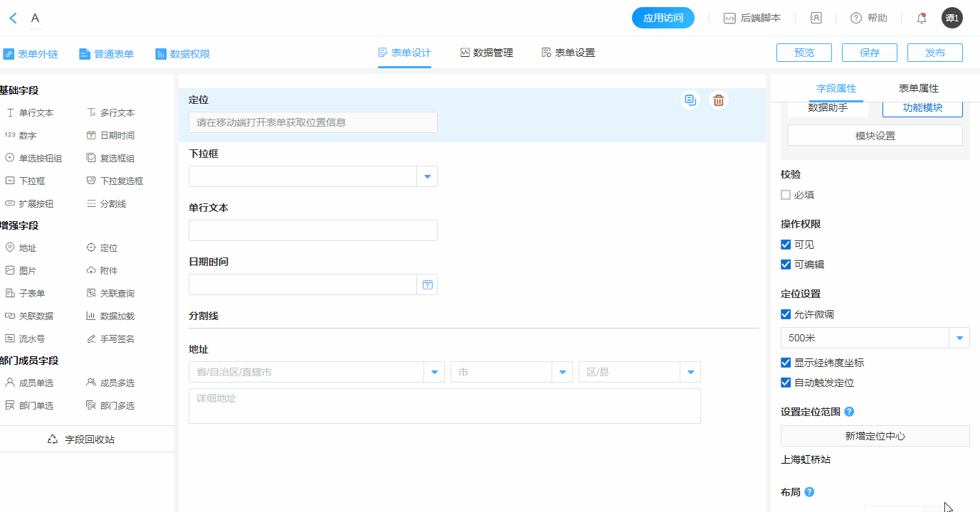Expand the 500米 range dropdown
Viewport: 980px width, 512px height.
[x=959, y=338]
